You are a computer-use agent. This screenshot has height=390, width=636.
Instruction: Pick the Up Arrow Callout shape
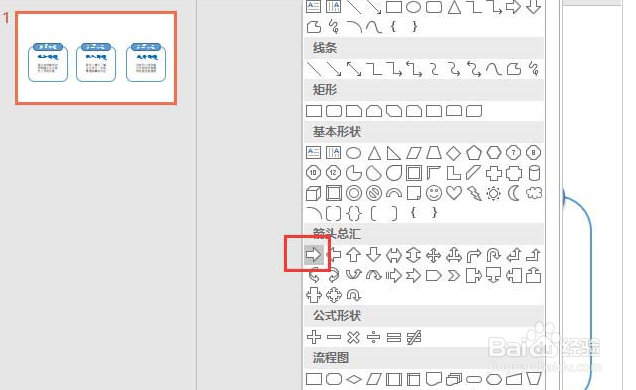click(x=533, y=276)
